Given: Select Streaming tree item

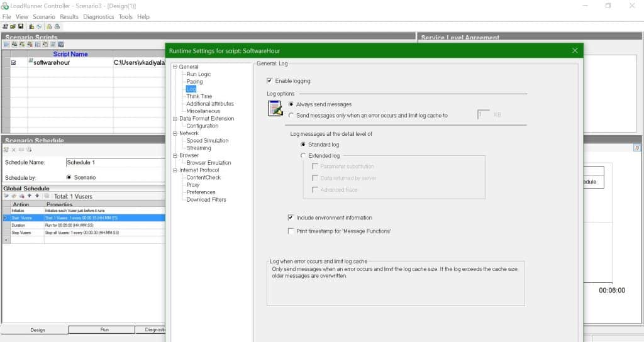Looking at the screenshot, I should pos(199,148).
